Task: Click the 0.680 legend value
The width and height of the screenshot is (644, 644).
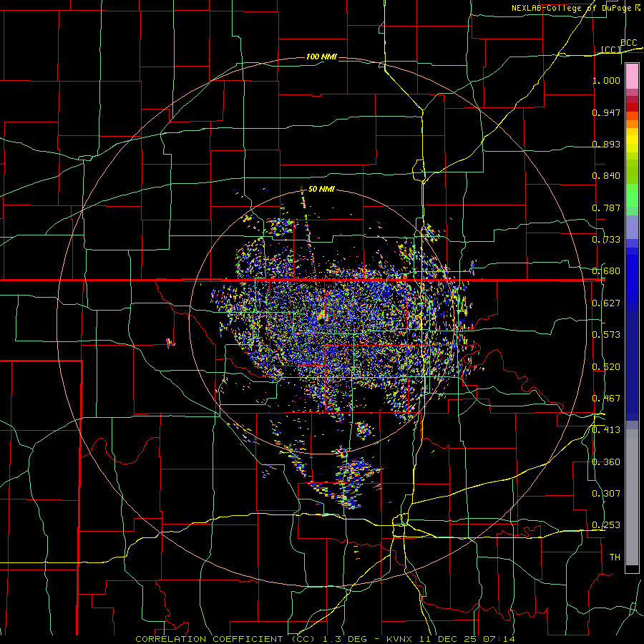Action: (x=606, y=271)
